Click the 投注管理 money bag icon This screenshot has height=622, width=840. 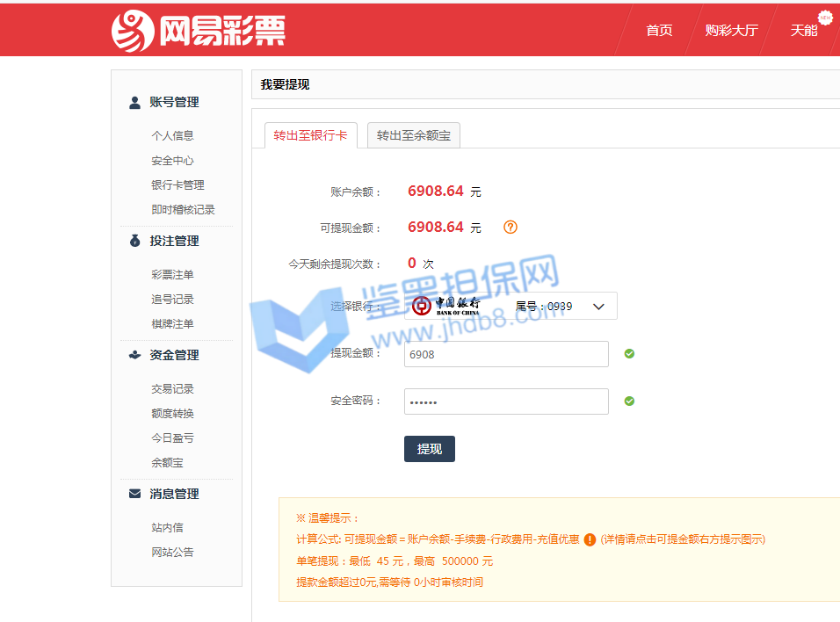134,241
